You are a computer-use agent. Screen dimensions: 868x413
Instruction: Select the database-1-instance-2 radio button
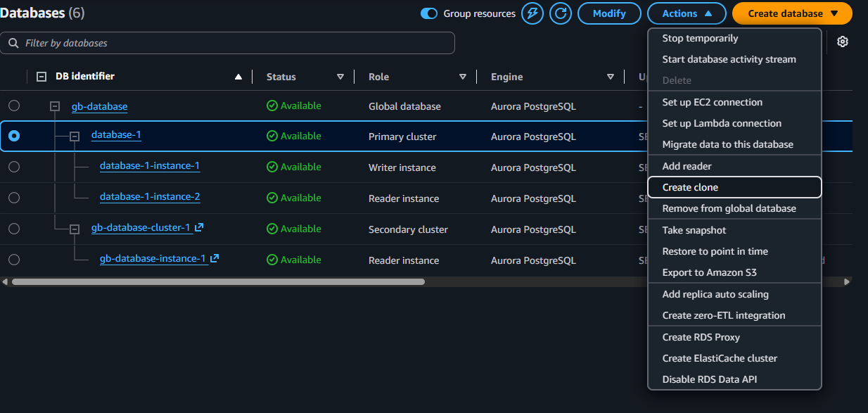coord(14,198)
